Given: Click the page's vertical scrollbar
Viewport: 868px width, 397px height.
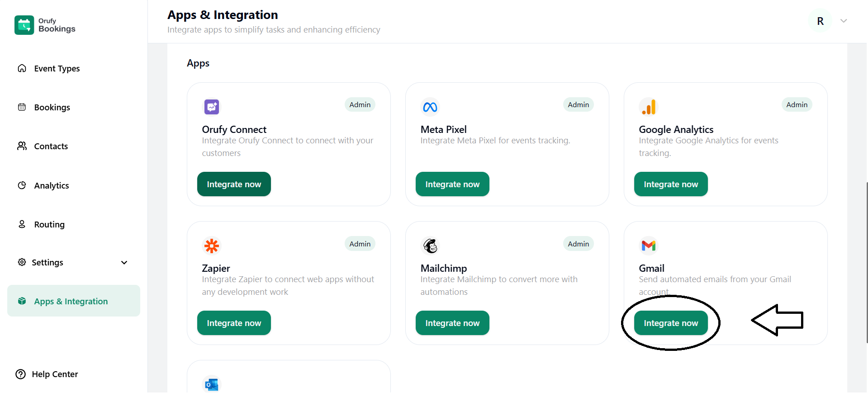Looking at the screenshot, I should coord(866,262).
